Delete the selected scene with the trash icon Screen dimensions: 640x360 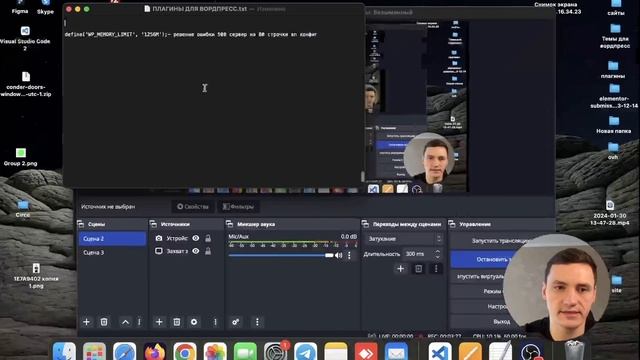[104, 322]
